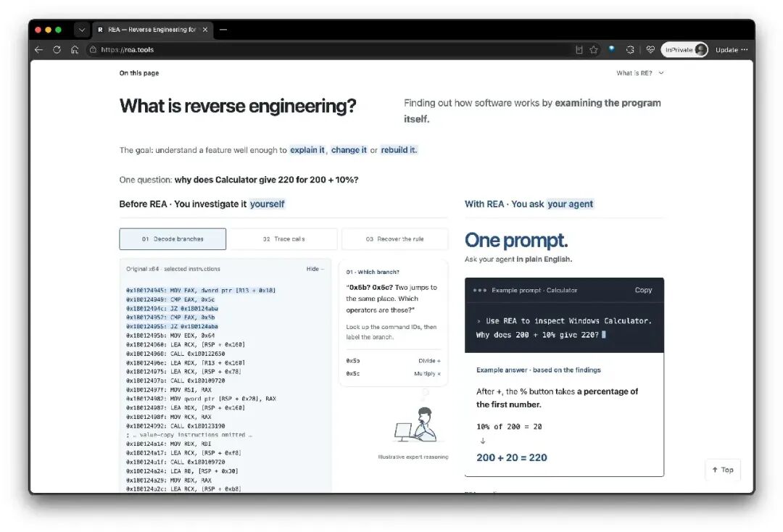
Task: Reload the rea.tools page
Action: tap(57, 49)
